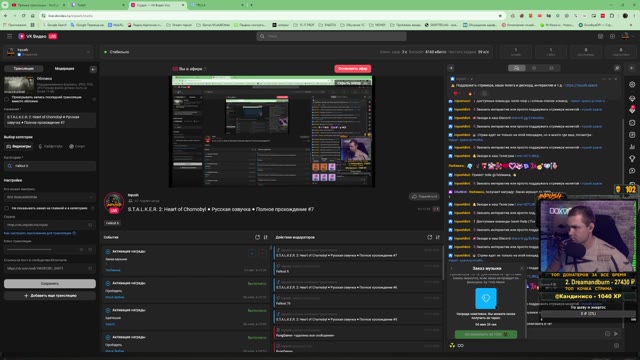Collapse the chat panel with left arrow button
This screenshot has width=640, height=360.
pos(451,68)
